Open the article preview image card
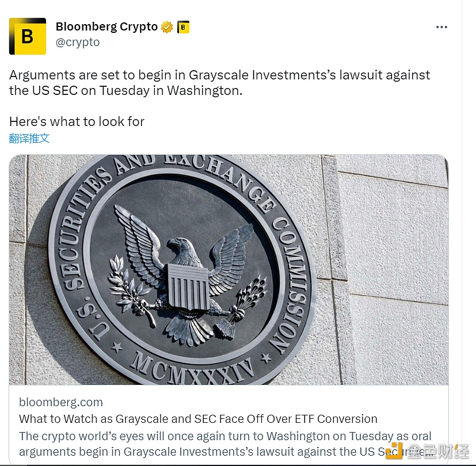 tap(230, 270)
